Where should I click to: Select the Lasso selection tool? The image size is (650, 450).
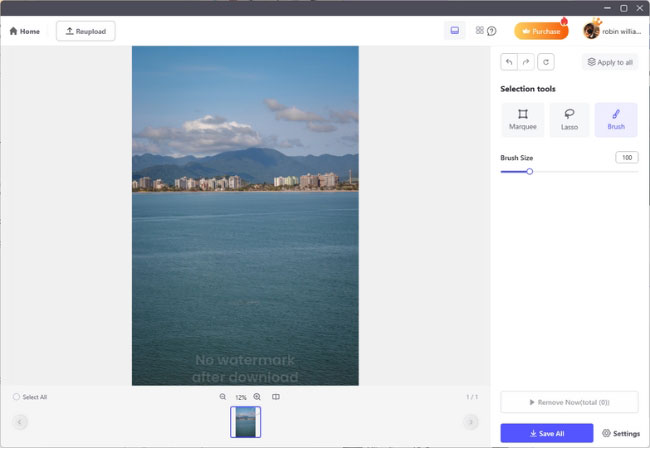tap(569, 120)
